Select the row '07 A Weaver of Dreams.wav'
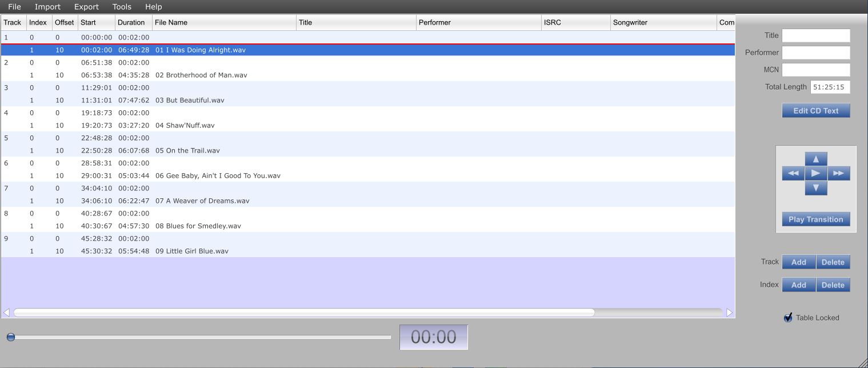Viewport: 868px width, 368px height. 368,201
